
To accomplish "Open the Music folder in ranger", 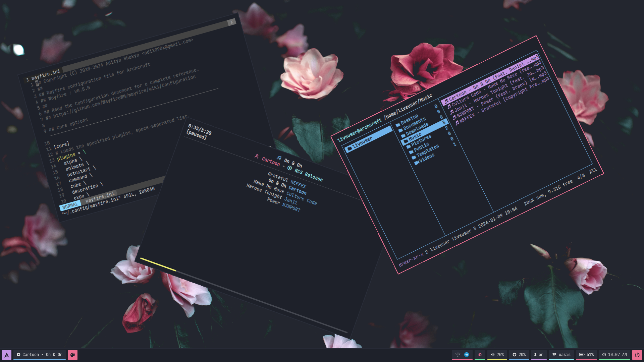I will click(414, 137).
